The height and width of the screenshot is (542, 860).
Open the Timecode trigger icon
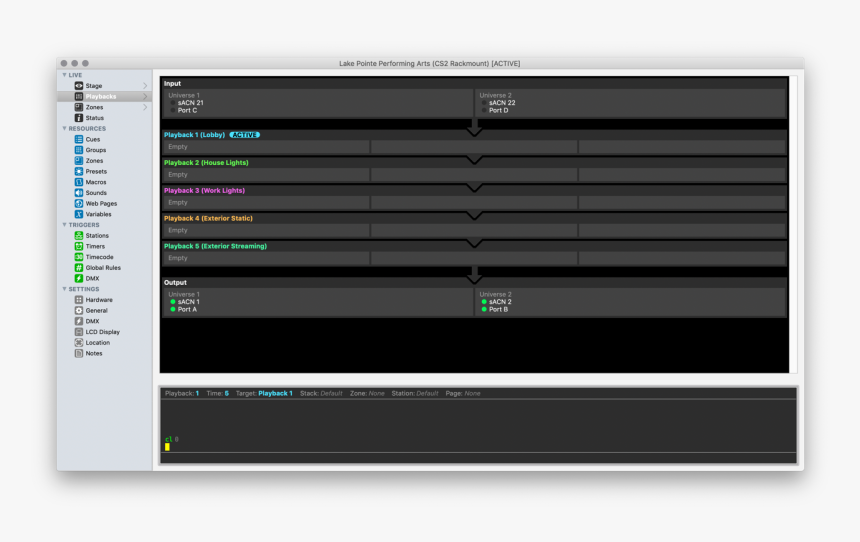click(x=79, y=257)
